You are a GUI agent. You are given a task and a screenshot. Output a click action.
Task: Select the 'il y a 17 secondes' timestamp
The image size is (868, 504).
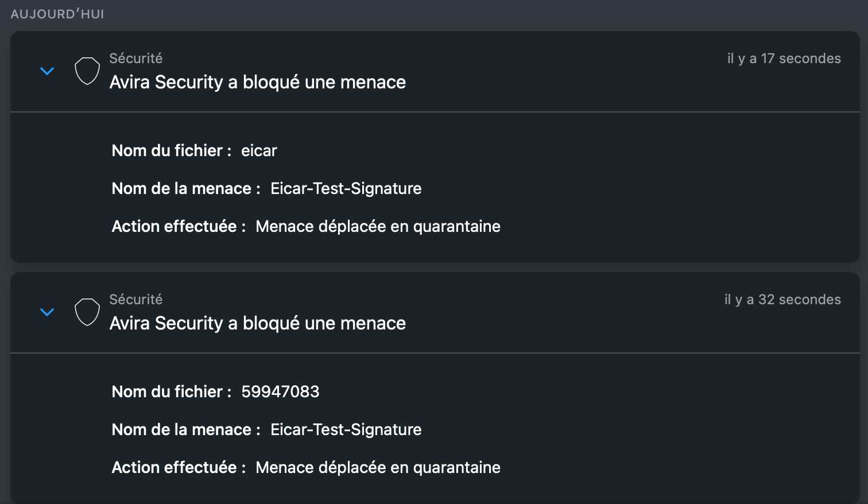click(784, 59)
